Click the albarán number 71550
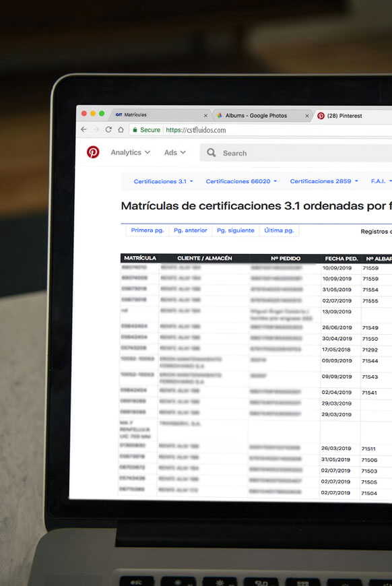 [x=370, y=339]
